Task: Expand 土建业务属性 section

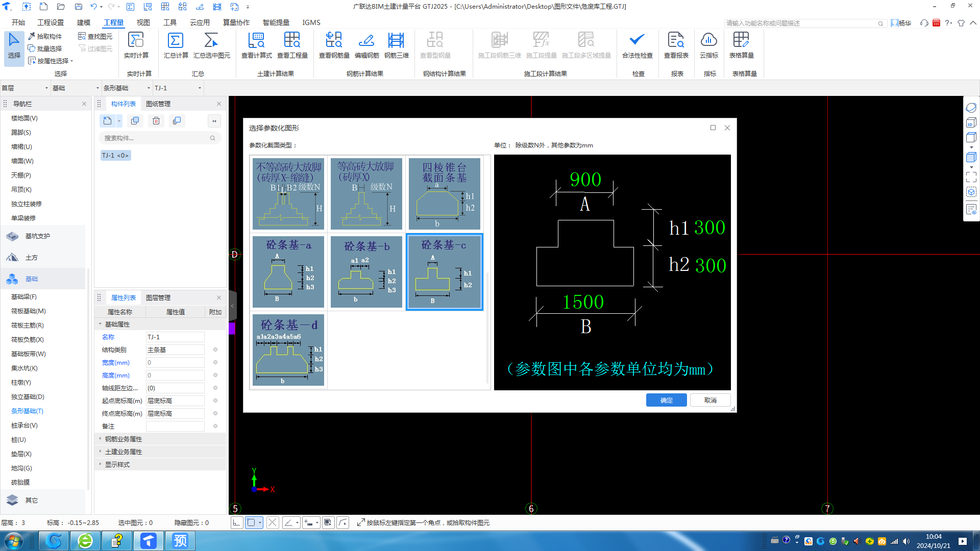Action: click(101, 452)
